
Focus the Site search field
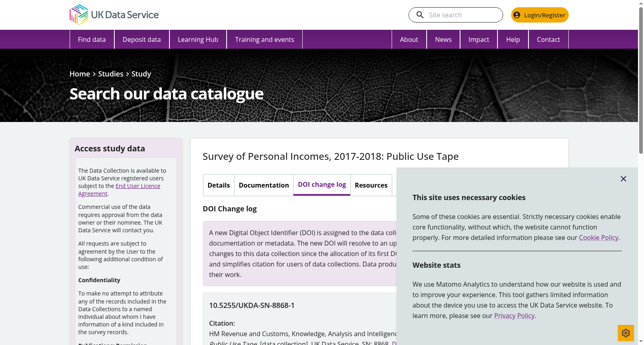coord(456,15)
